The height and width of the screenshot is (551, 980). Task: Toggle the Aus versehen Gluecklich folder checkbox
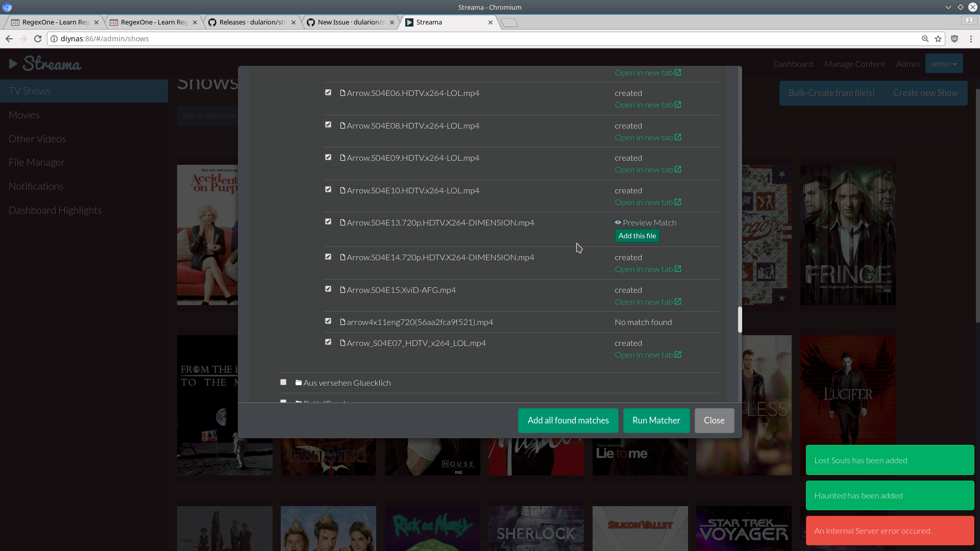[x=283, y=382]
